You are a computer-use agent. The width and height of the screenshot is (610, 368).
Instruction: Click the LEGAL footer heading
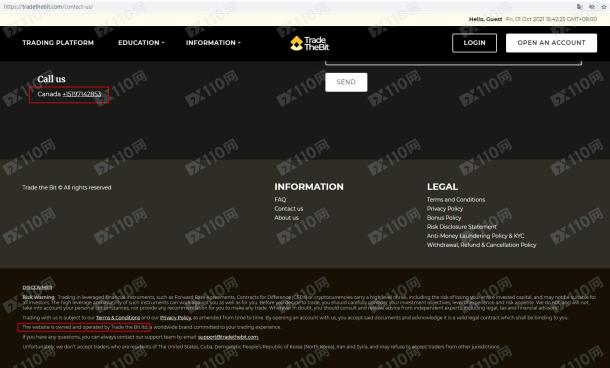pyautogui.click(x=442, y=187)
